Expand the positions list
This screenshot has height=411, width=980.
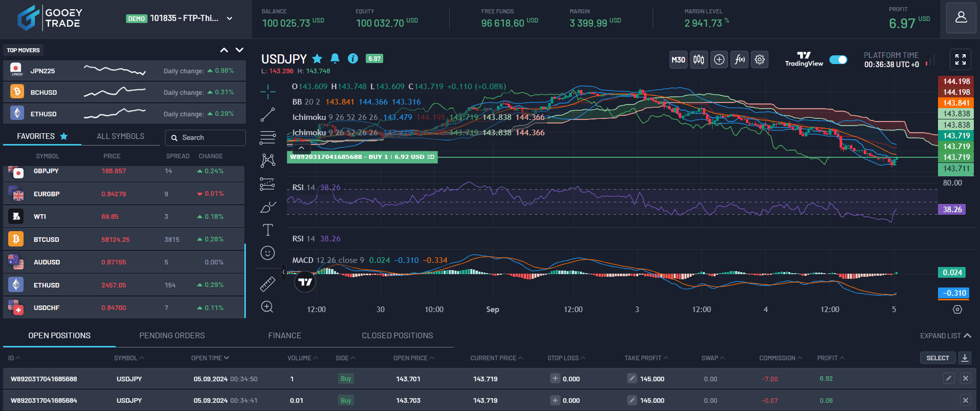(x=946, y=336)
